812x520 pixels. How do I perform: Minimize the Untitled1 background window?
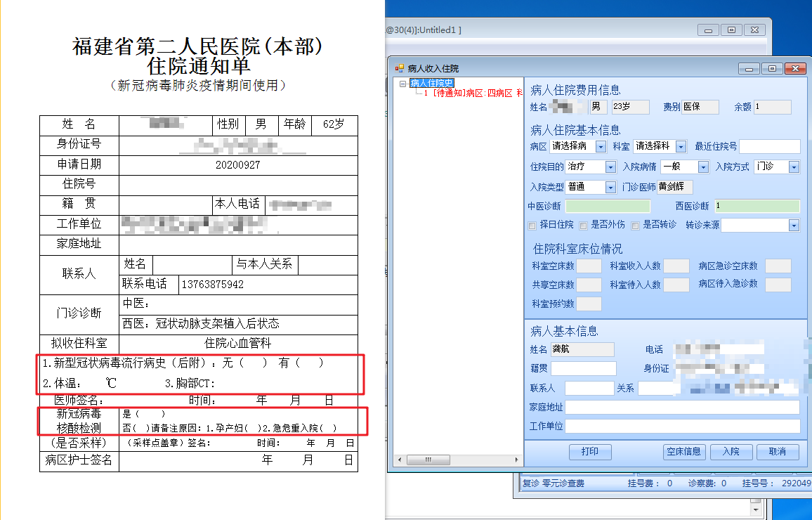(708, 30)
